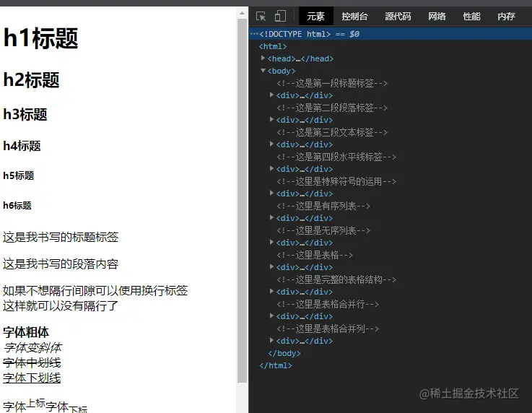Click the superscript 上标 text

pos(36,403)
